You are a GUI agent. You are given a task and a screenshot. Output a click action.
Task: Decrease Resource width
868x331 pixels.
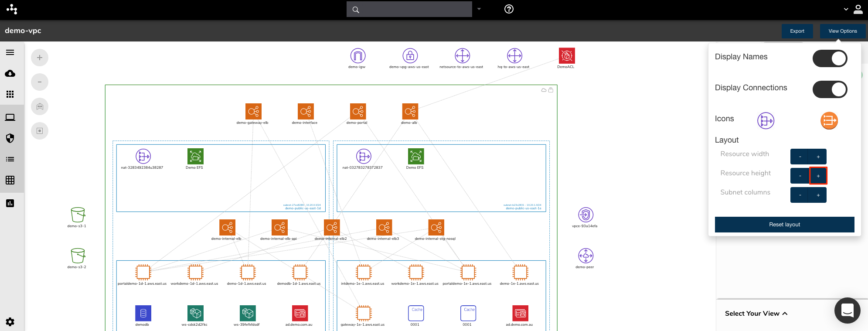pos(800,157)
